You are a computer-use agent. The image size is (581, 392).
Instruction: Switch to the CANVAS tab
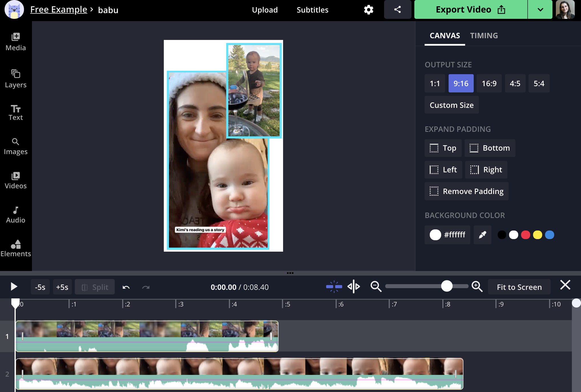coord(445,35)
